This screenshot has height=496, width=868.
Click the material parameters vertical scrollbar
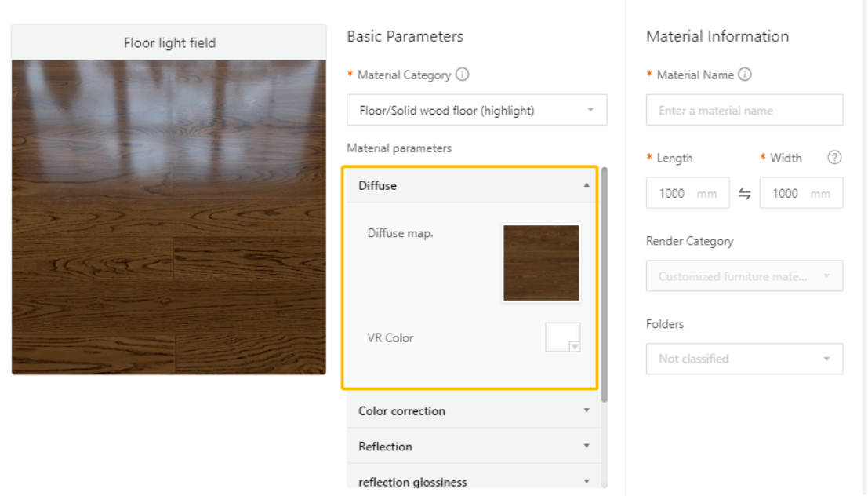click(x=605, y=284)
